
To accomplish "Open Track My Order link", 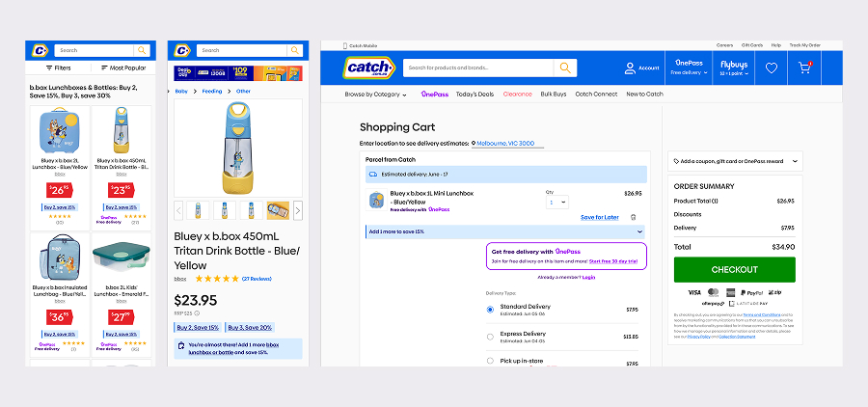I will (x=805, y=45).
